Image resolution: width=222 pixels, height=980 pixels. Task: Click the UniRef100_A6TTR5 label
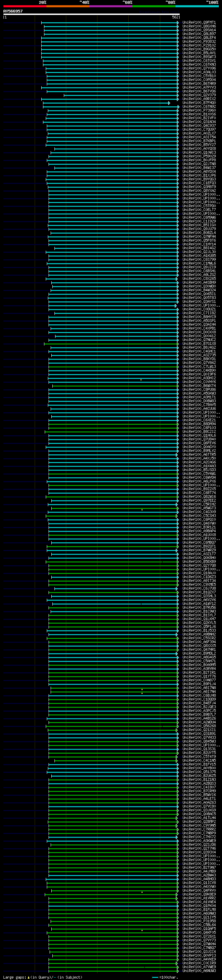click(199, 455)
